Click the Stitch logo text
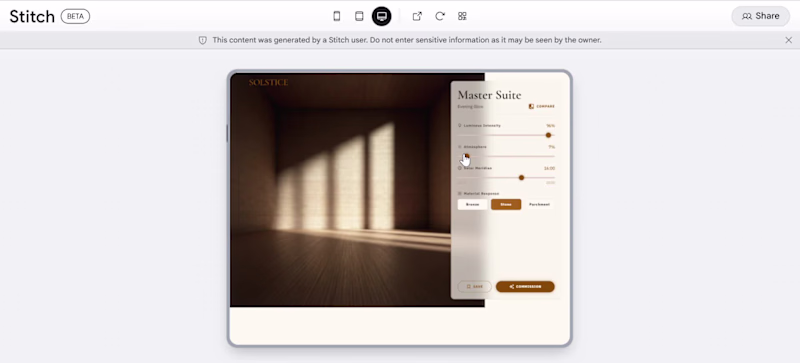This screenshot has width=800, height=363. click(32, 16)
